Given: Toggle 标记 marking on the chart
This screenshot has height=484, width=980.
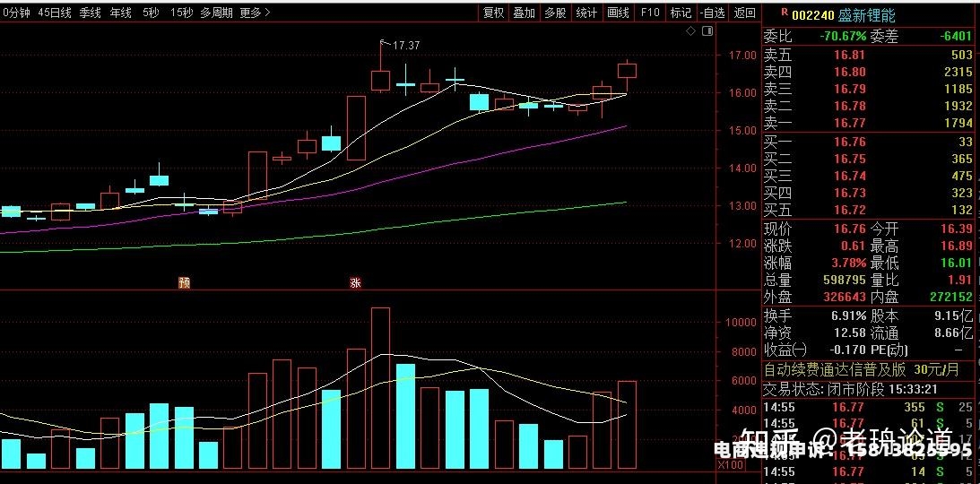Looking at the screenshot, I should pyautogui.click(x=681, y=13).
